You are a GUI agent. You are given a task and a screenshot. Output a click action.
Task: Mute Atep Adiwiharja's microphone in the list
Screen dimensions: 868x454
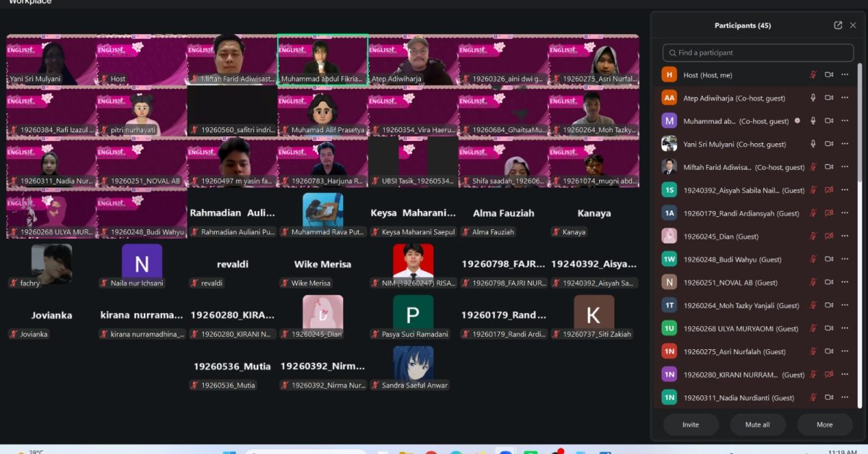point(813,98)
